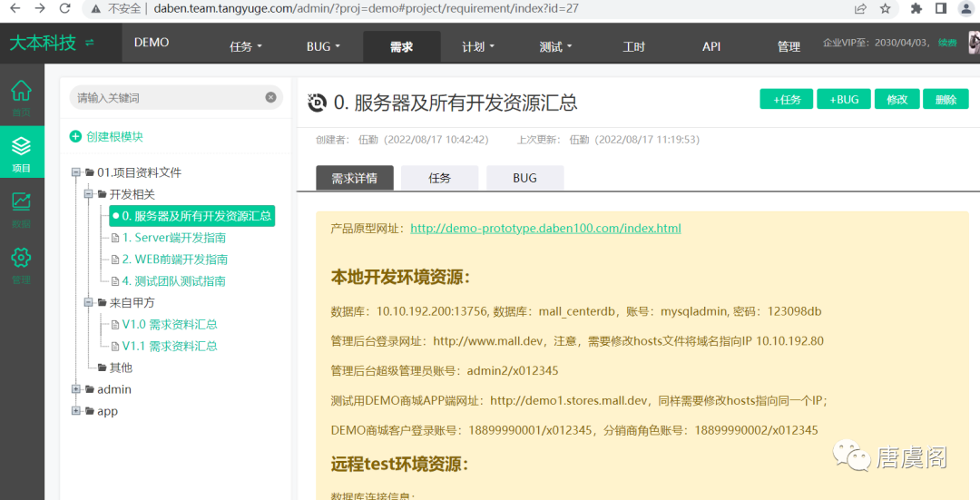
Task: Click the 本地开发环境资源 heading
Action: (x=401, y=277)
